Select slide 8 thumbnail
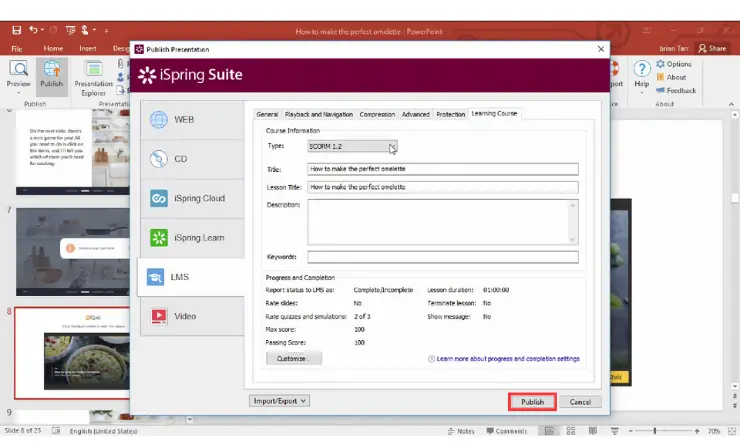The height and width of the screenshot is (448, 740). 73,353
